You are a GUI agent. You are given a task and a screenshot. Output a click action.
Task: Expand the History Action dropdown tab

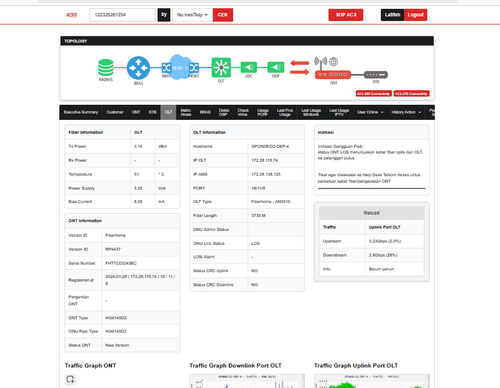[406, 112]
